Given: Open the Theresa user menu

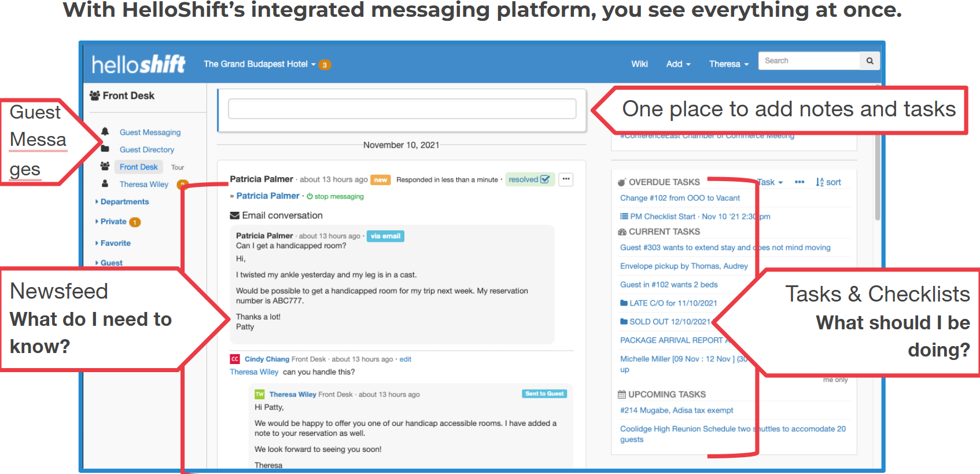Looking at the screenshot, I should coord(729,64).
